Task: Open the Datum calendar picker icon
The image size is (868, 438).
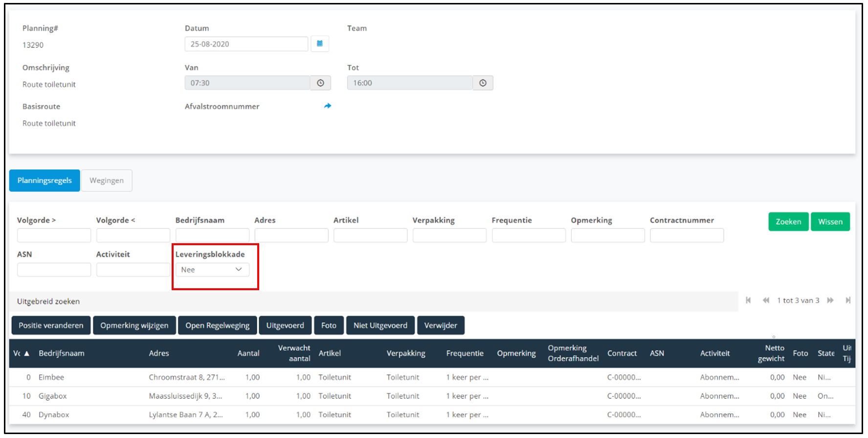Action: coord(320,44)
